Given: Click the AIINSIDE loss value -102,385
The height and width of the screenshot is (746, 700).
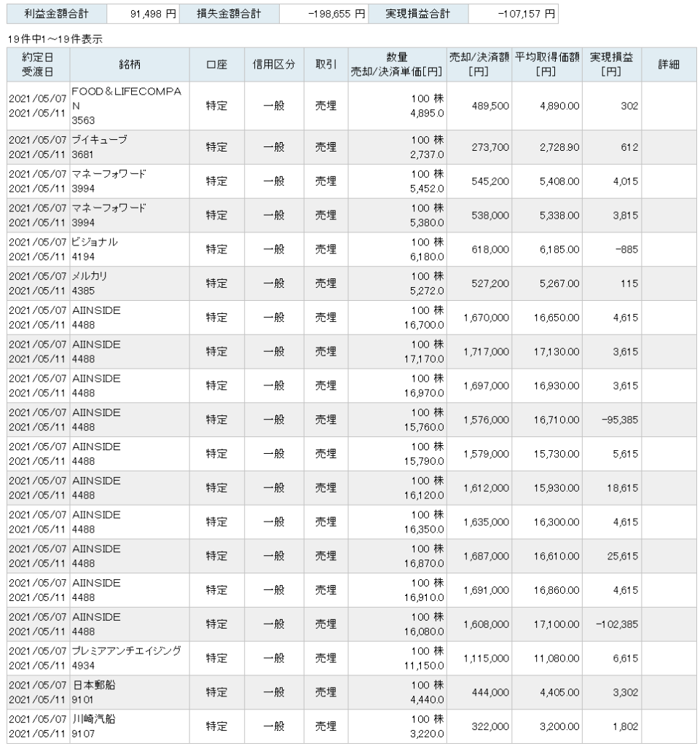Looking at the screenshot, I should pyautogui.click(x=617, y=624).
